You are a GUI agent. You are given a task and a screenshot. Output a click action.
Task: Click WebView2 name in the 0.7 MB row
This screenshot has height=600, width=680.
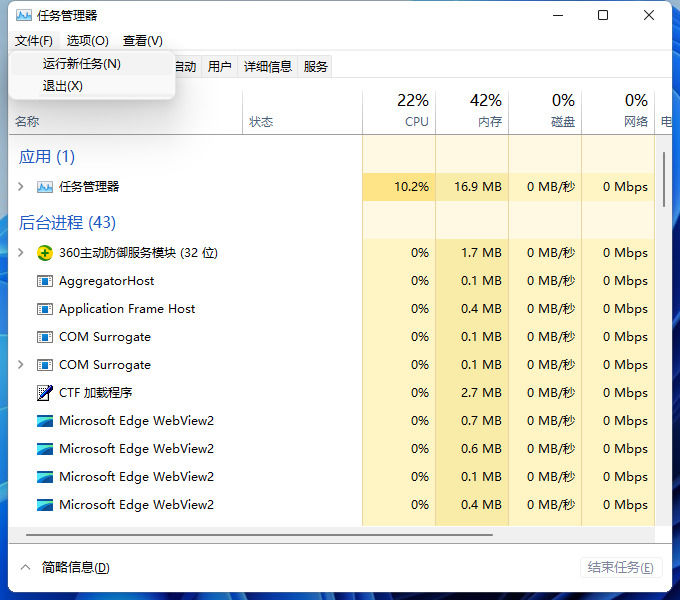coord(137,421)
